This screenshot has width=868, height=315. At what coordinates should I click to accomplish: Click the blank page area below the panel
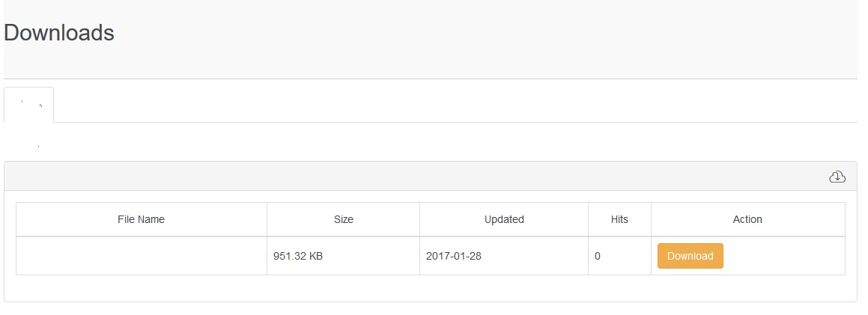tap(431, 309)
